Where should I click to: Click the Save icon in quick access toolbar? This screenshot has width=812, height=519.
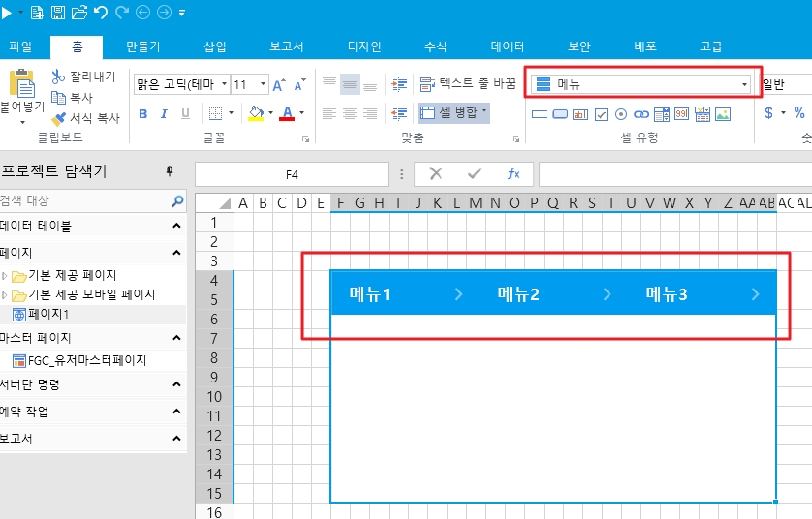[x=58, y=13]
